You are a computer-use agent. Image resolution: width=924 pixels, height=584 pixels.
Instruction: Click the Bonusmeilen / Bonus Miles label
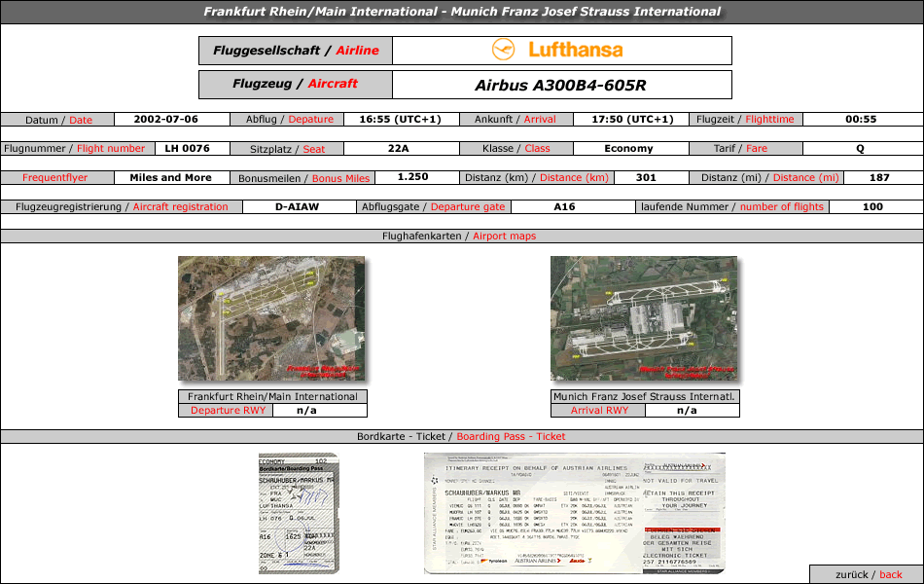[302, 178]
